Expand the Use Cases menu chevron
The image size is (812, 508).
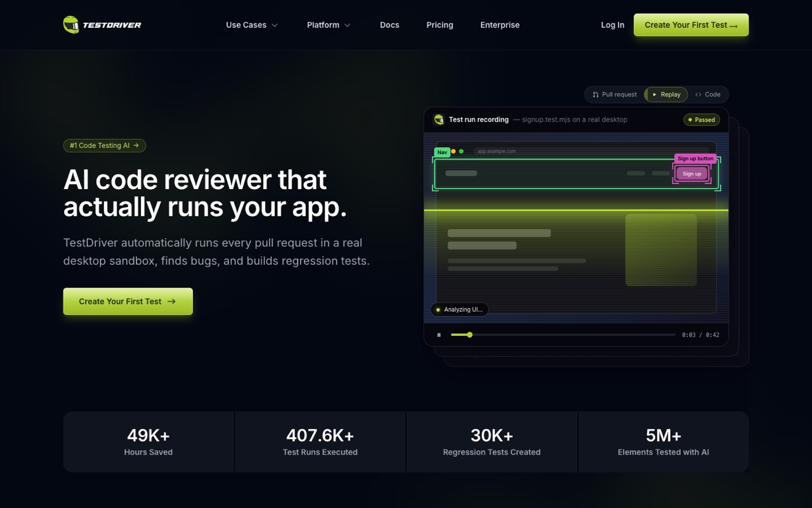coord(275,25)
